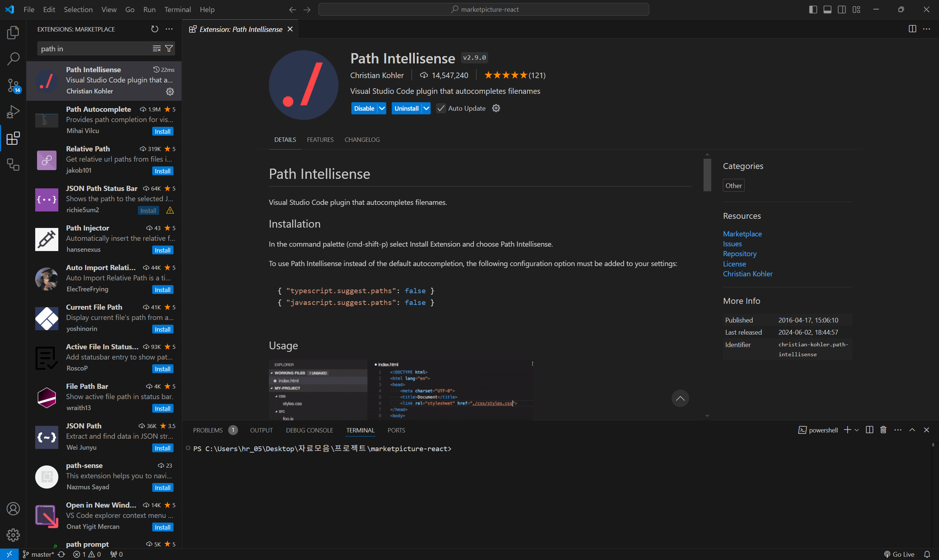Open remote window indicator in status bar
Viewport: 939px width, 560px height.
[9, 555]
